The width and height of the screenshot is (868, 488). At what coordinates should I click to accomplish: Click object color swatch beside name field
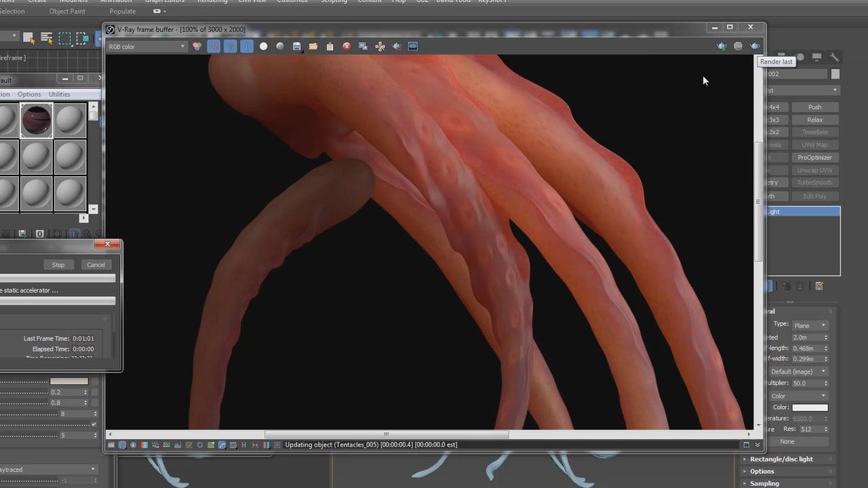click(x=835, y=74)
